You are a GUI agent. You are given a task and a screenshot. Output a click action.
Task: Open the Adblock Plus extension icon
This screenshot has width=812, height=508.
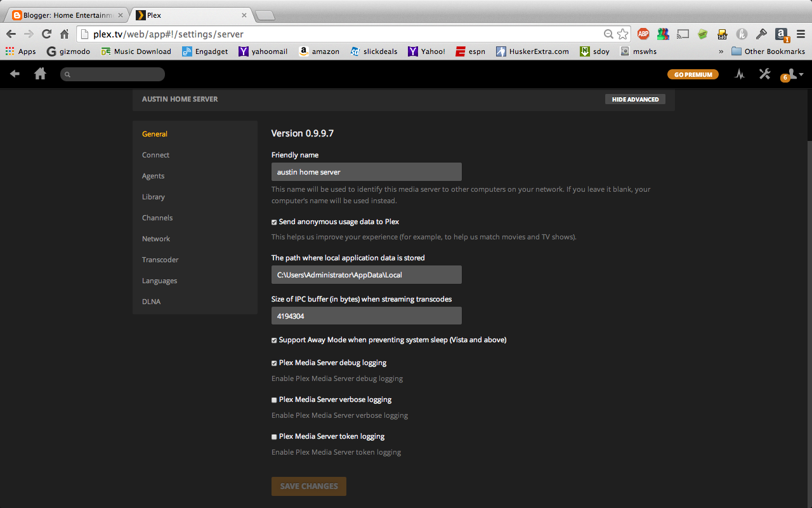[643, 34]
